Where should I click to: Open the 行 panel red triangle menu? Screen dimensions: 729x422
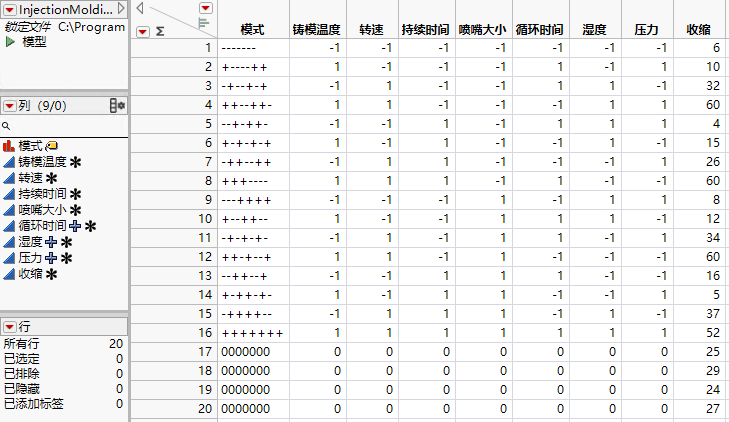pos(10,327)
